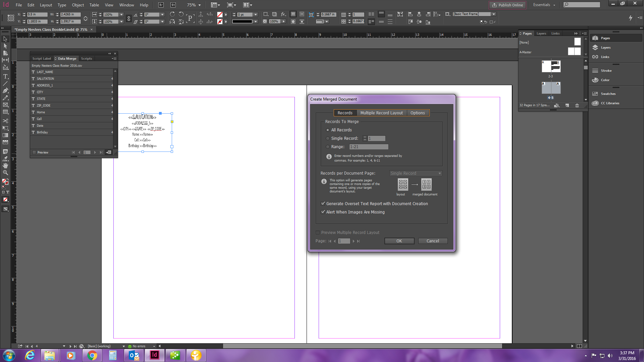Switch to the Options tab

tap(417, 113)
